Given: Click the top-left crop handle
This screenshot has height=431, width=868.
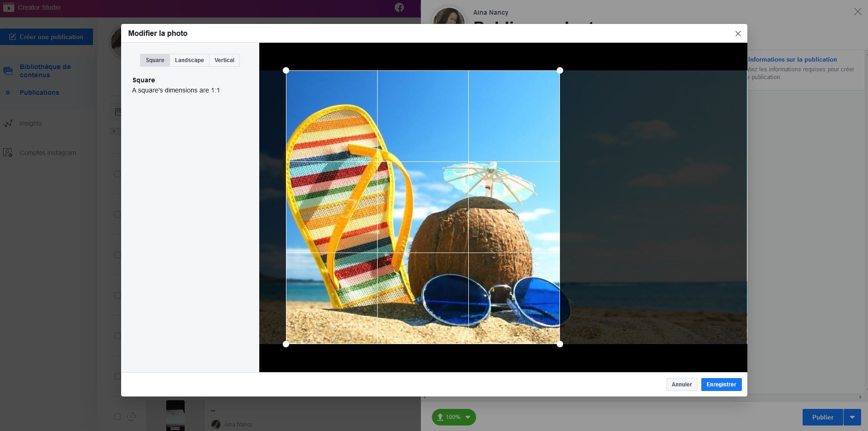Looking at the screenshot, I should [286, 70].
